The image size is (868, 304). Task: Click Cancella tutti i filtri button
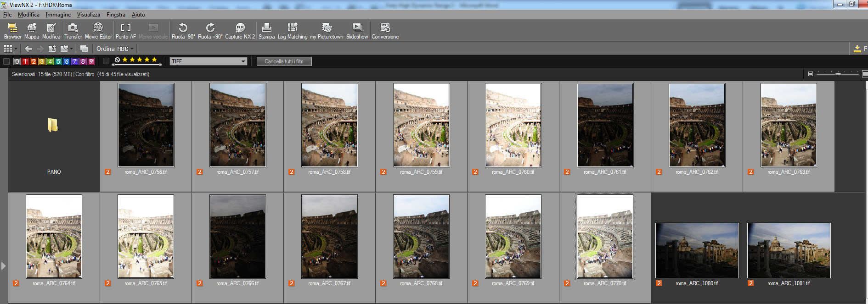point(284,61)
